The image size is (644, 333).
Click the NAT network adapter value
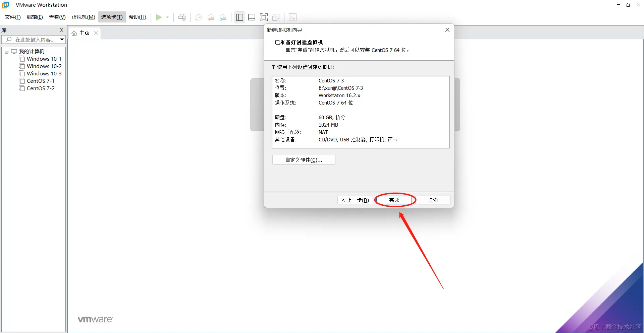click(x=323, y=132)
